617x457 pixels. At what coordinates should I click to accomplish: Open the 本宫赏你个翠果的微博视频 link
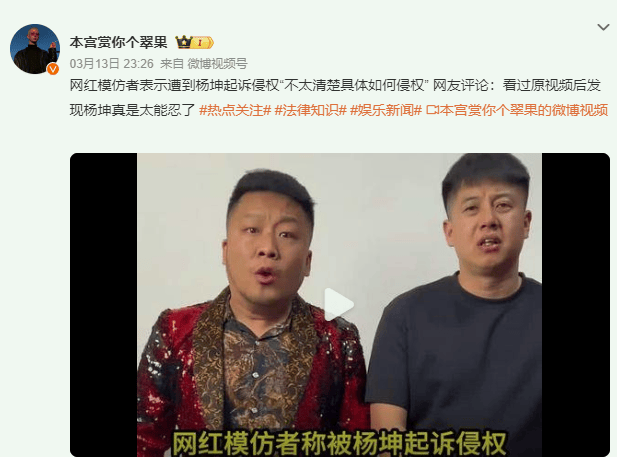523,110
